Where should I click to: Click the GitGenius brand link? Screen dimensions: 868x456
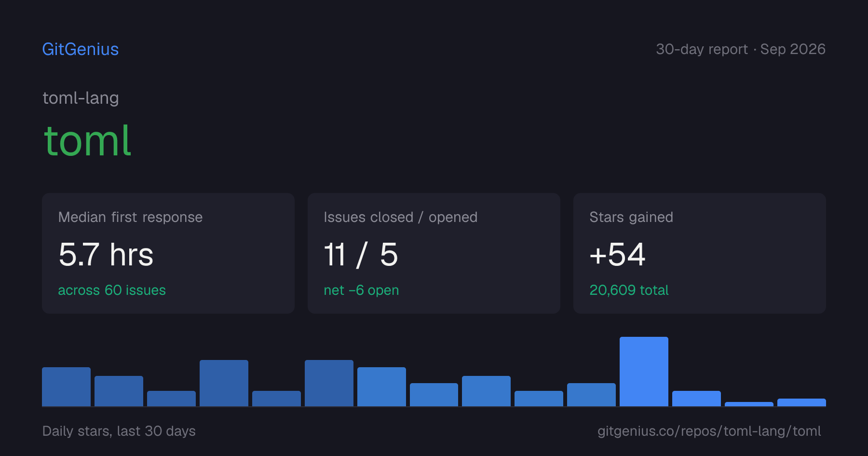tap(80, 49)
